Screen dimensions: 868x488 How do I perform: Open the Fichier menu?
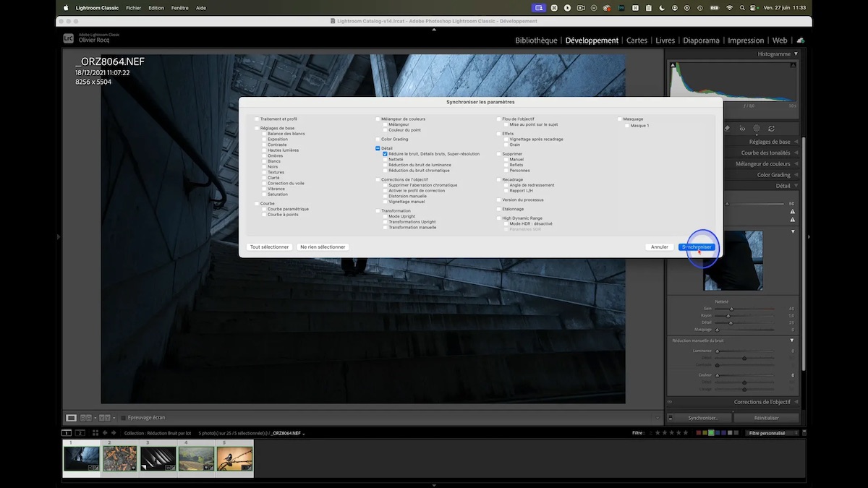pos(133,7)
